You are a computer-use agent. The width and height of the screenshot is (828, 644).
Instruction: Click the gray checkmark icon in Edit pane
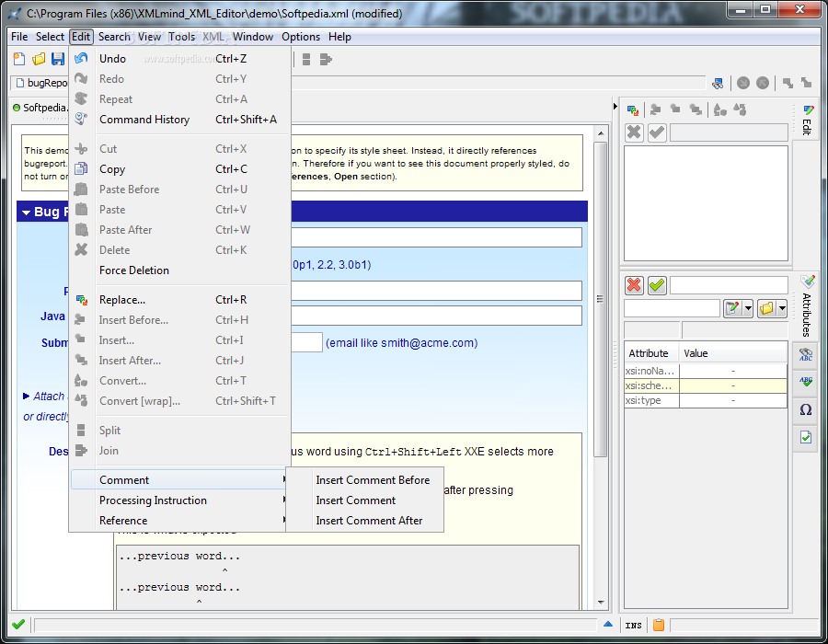pos(657,132)
